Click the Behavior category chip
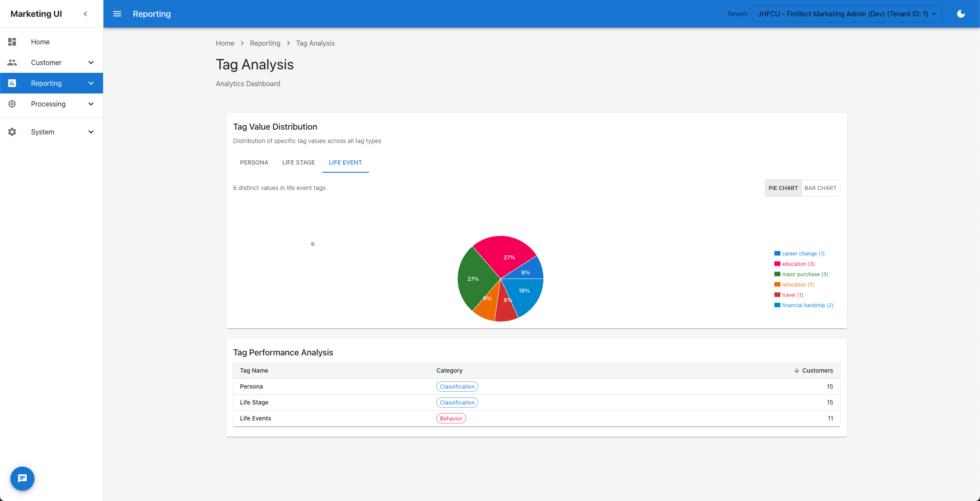Screen dimensions: 980x501 [451, 418]
